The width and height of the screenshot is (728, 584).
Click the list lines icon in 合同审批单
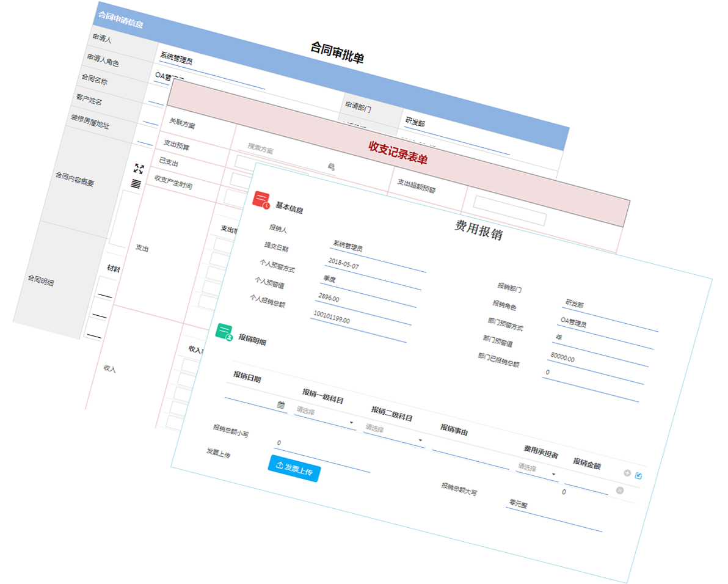click(136, 184)
